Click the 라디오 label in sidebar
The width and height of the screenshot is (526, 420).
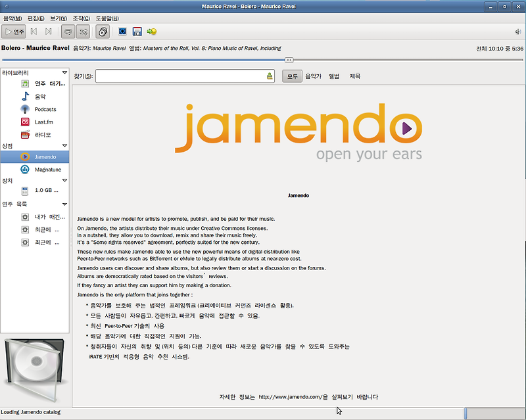43,135
